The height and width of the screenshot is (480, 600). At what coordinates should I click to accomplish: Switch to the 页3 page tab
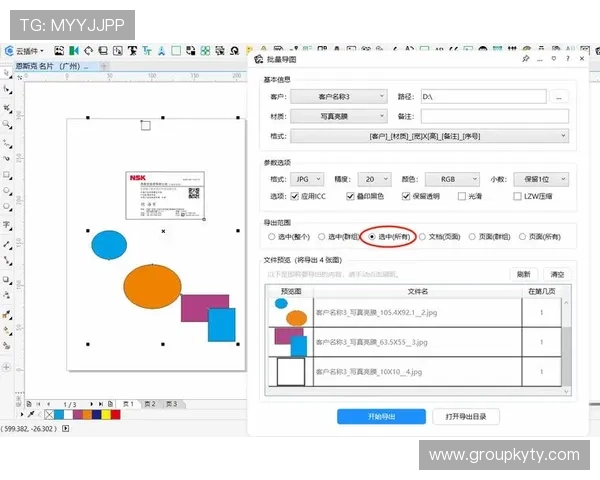172,404
